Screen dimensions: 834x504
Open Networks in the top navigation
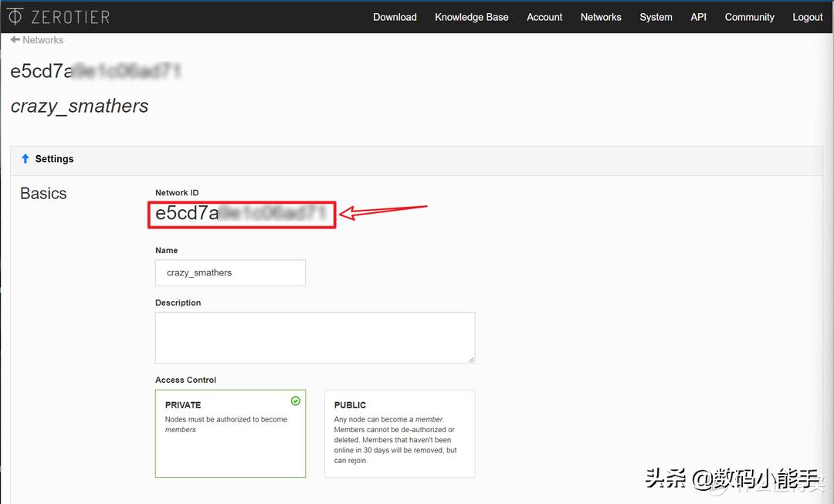(x=601, y=17)
